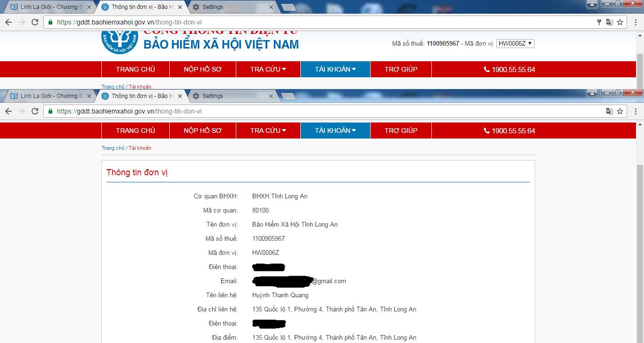This screenshot has height=343, width=644.
Task: Expand TÀI KHOẢN menu in the lower window
Action: [335, 131]
